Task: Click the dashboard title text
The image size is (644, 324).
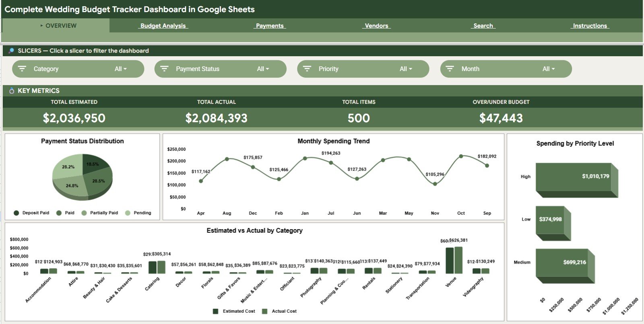Action: click(x=130, y=9)
